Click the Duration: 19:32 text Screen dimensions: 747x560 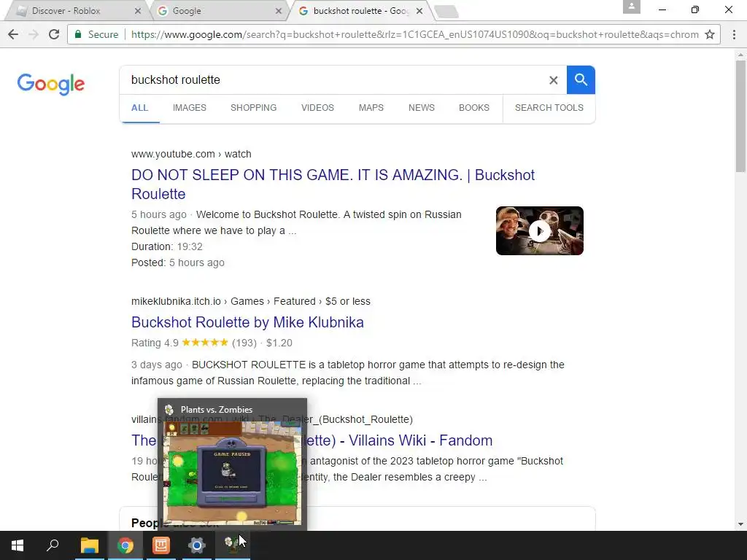pyautogui.click(x=167, y=246)
